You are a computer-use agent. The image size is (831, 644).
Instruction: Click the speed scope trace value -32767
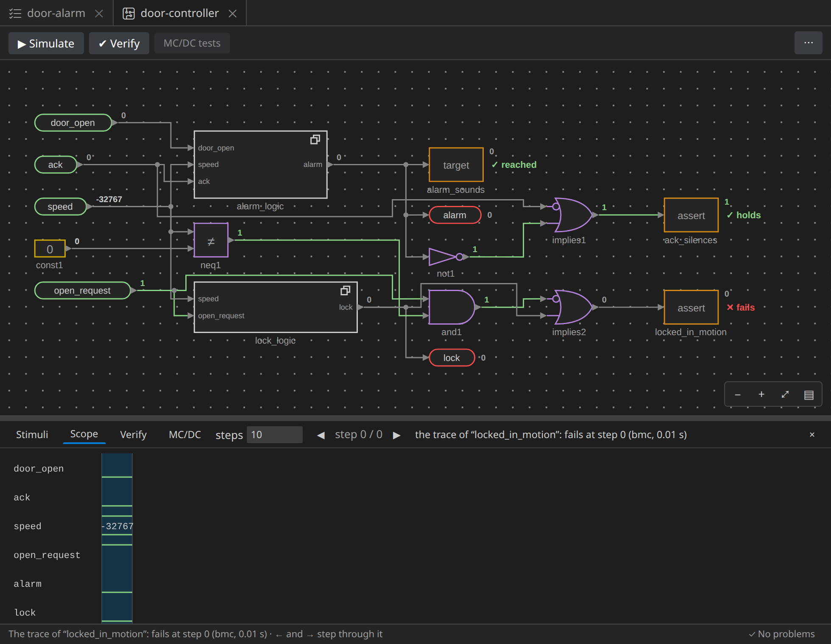pyautogui.click(x=117, y=526)
